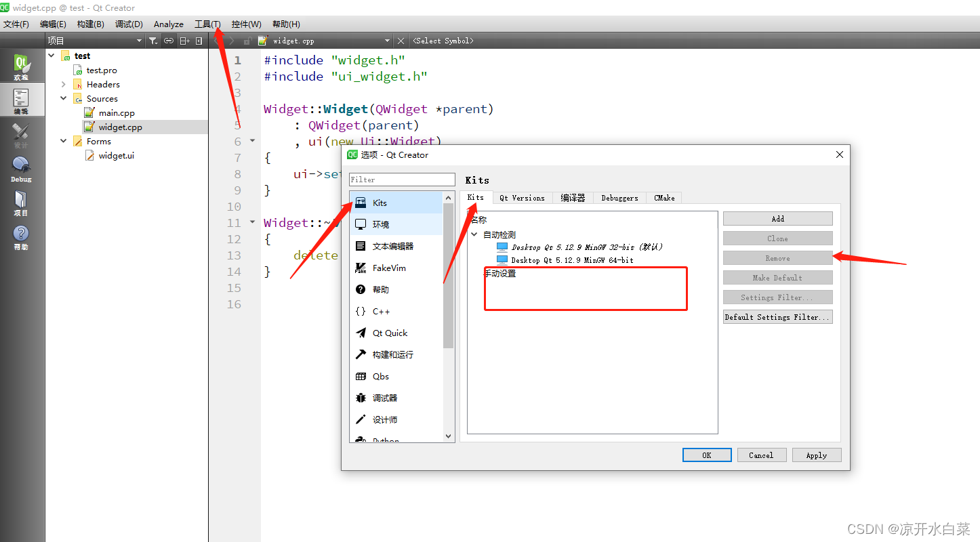Collapse the 自动检测 group in the Kits list
The image size is (980, 542).
click(x=474, y=234)
